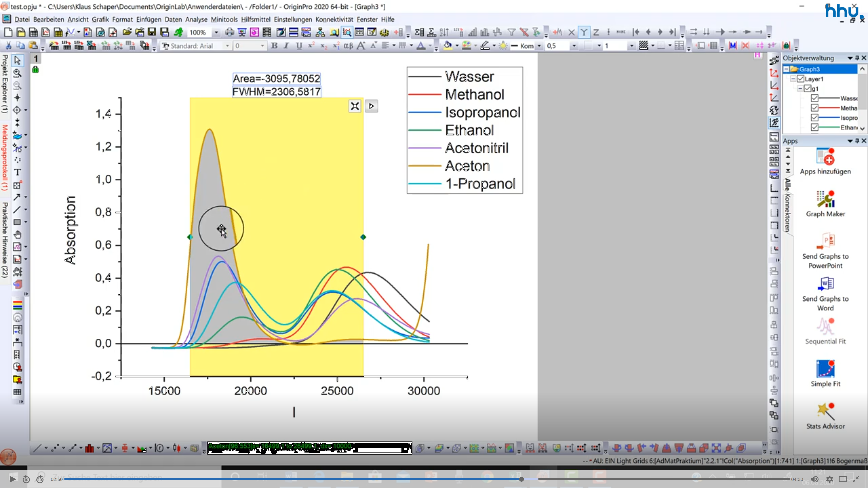This screenshot has width=868, height=488.
Task: Select the Pointer tool in the side toolbar
Action: click(18, 60)
